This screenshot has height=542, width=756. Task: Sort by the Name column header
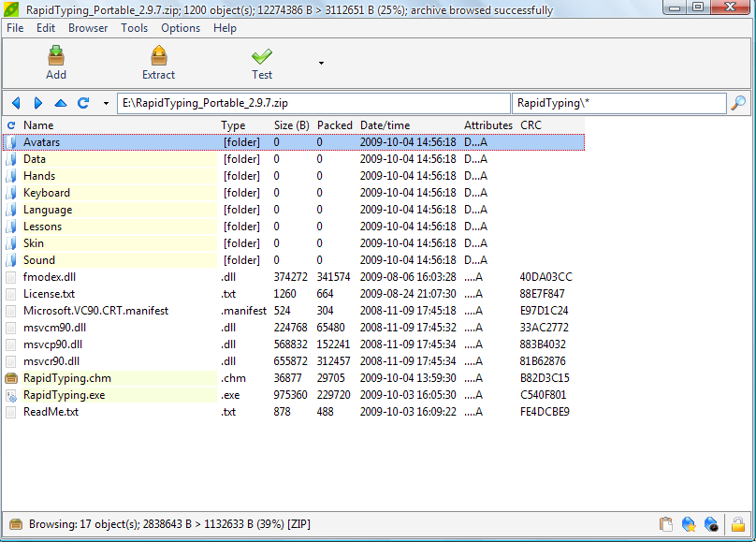[38, 125]
